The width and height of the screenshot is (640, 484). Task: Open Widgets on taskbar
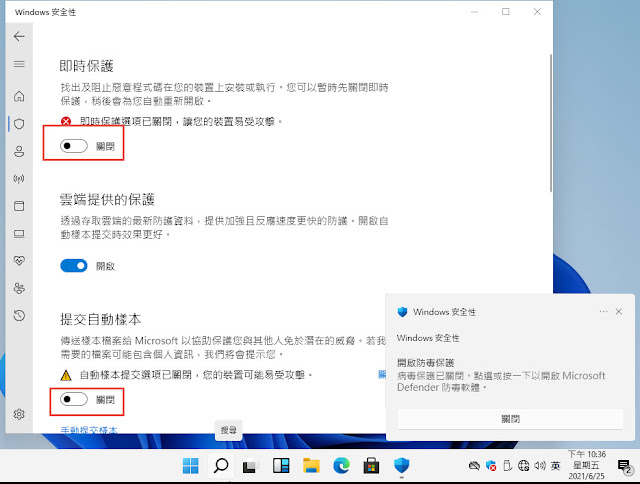pos(281,466)
